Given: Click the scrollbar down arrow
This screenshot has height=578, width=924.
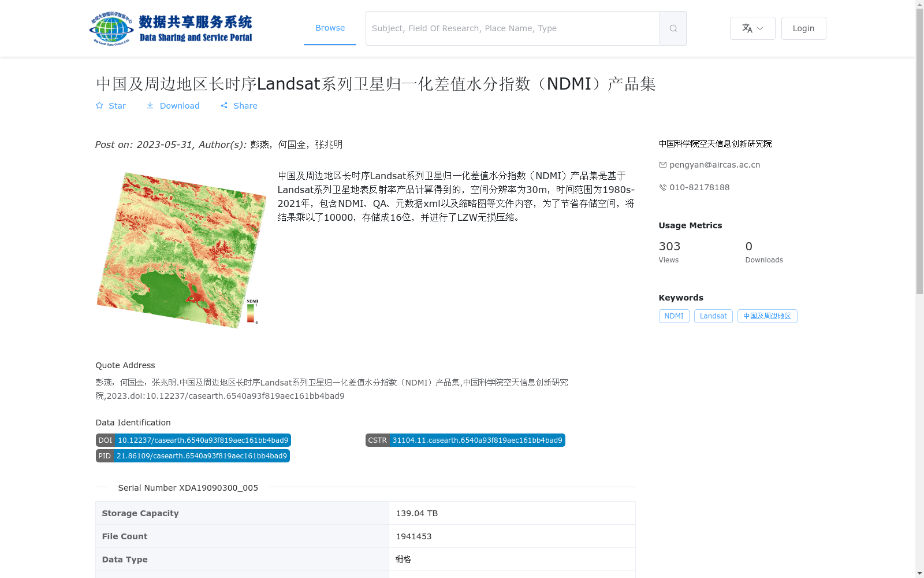Looking at the screenshot, I should (x=919, y=573).
